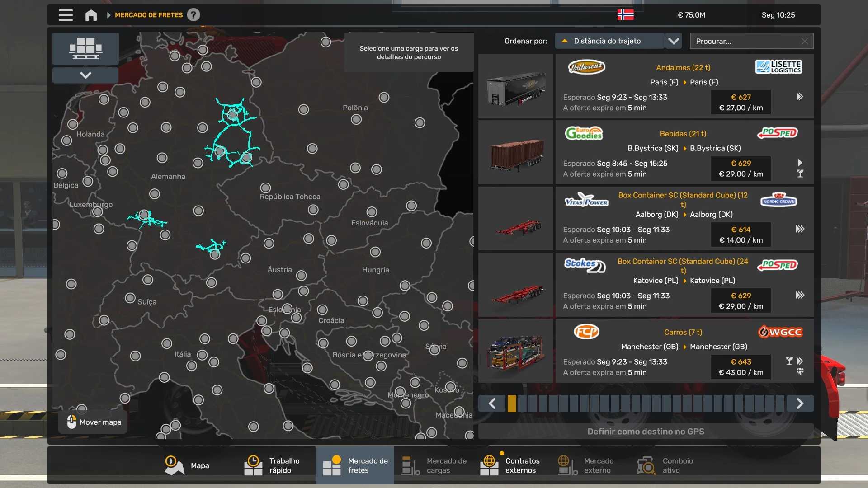Go to the previous page of offers
Image resolution: width=868 pixels, height=488 pixels.
click(492, 403)
